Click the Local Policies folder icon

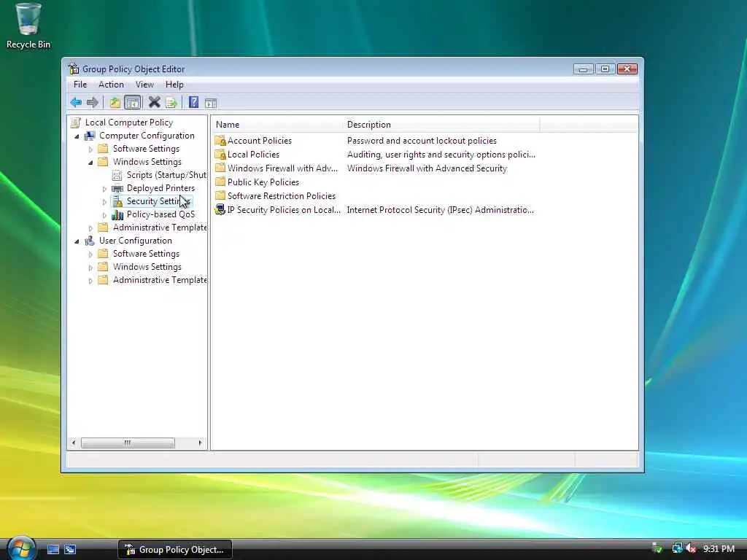[x=220, y=155]
